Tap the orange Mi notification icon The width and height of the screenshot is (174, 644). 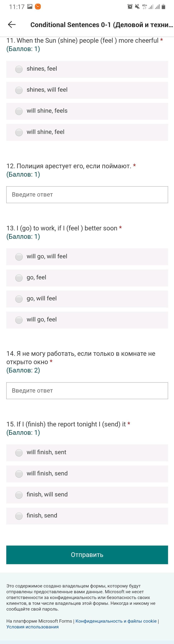tap(38, 7)
